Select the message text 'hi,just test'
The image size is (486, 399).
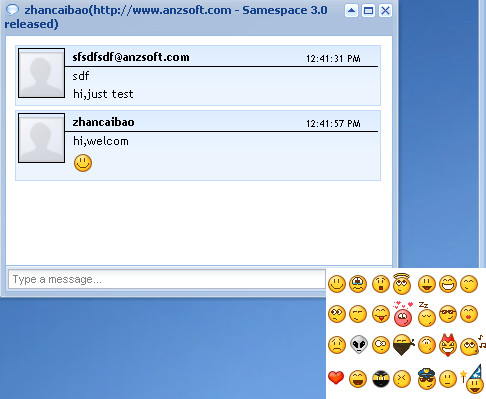[x=103, y=94]
